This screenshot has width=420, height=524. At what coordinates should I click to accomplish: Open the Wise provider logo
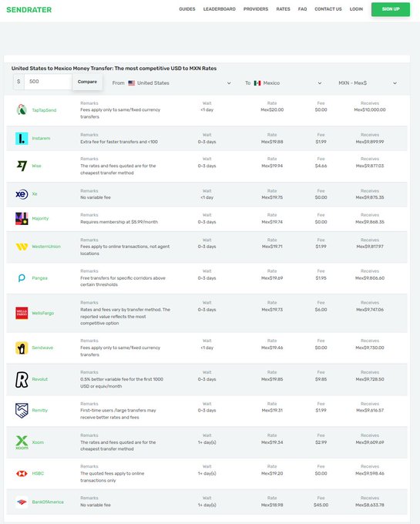pyautogui.click(x=22, y=166)
